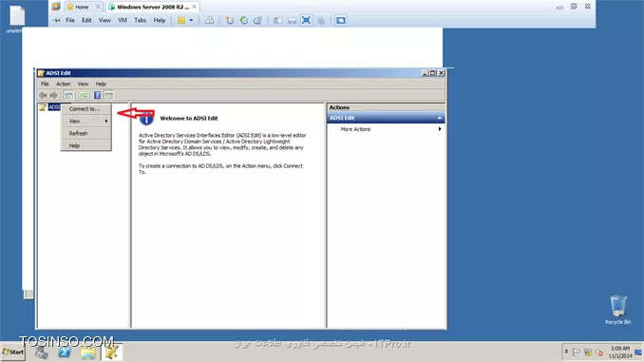Open the ADSI Edit Help menu
The width and height of the screenshot is (644, 362).
click(x=101, y=84)
